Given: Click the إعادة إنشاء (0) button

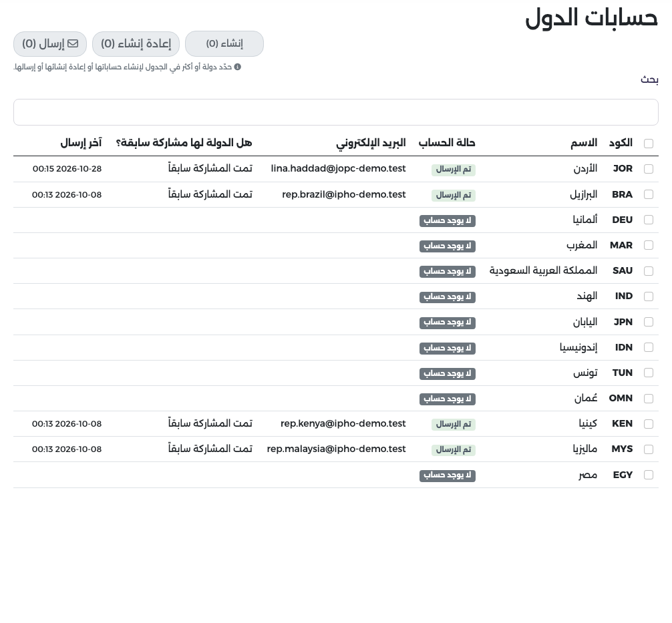Looking at the screenshot, I should pos(136,43).
